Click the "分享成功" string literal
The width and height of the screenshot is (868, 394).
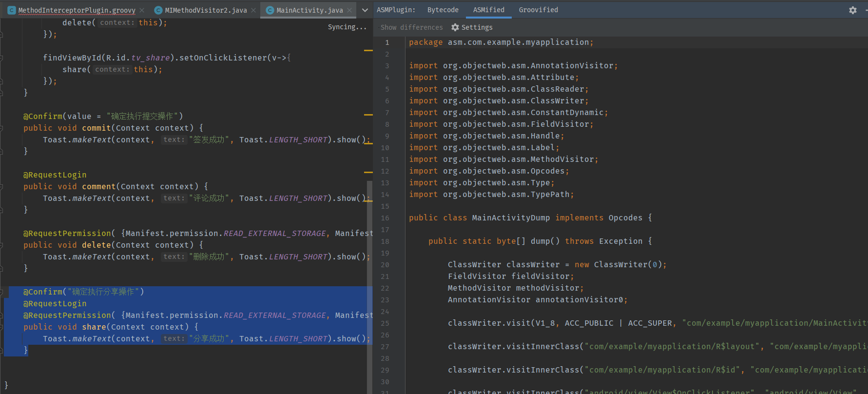[x=209, y=339]
